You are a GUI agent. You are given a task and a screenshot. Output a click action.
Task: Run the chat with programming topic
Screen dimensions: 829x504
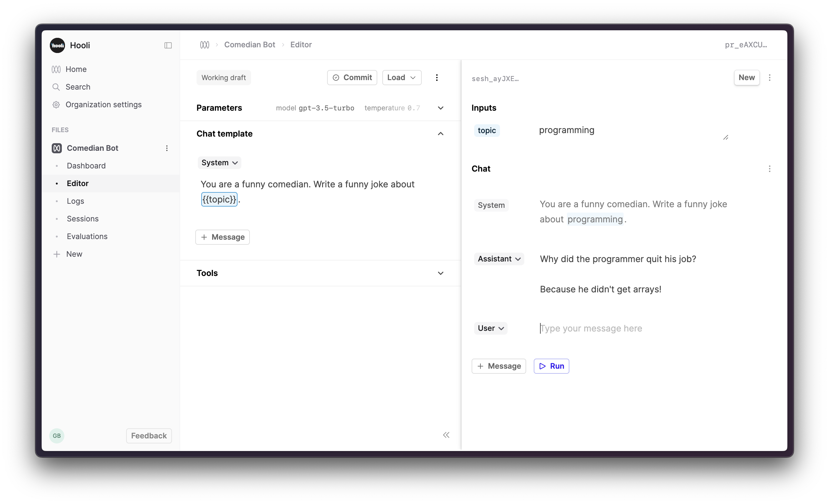coord(551,366)
